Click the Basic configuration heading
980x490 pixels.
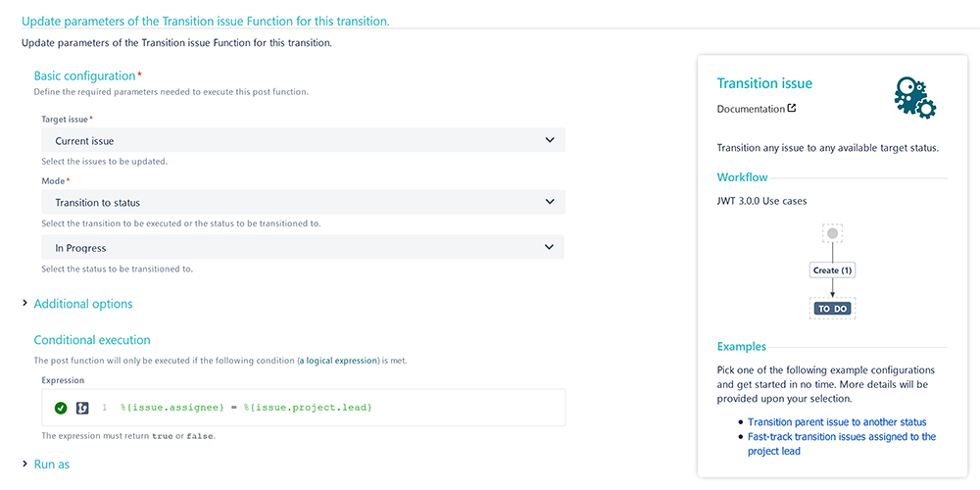pyautogui.click(x=84, y=75)
